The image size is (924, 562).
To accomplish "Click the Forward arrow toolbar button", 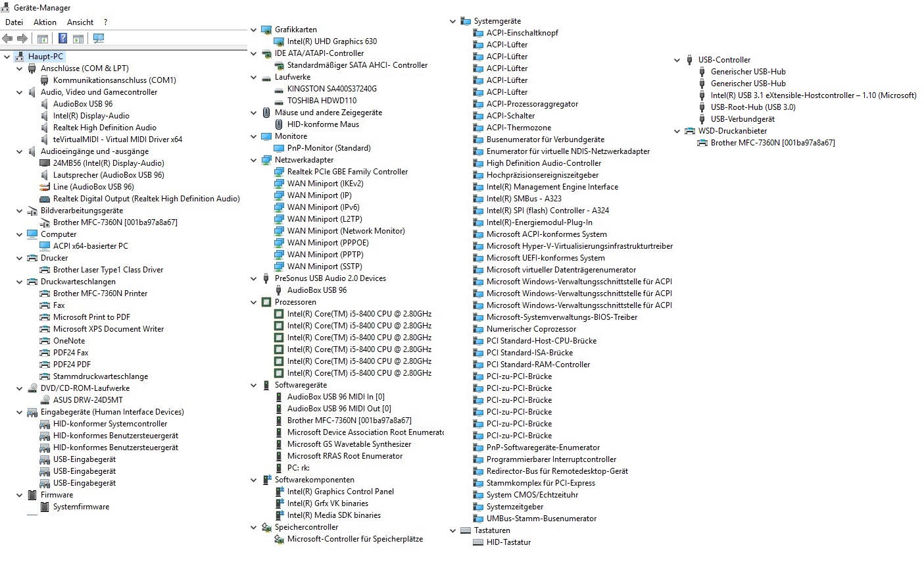I will tap(22, 38).
